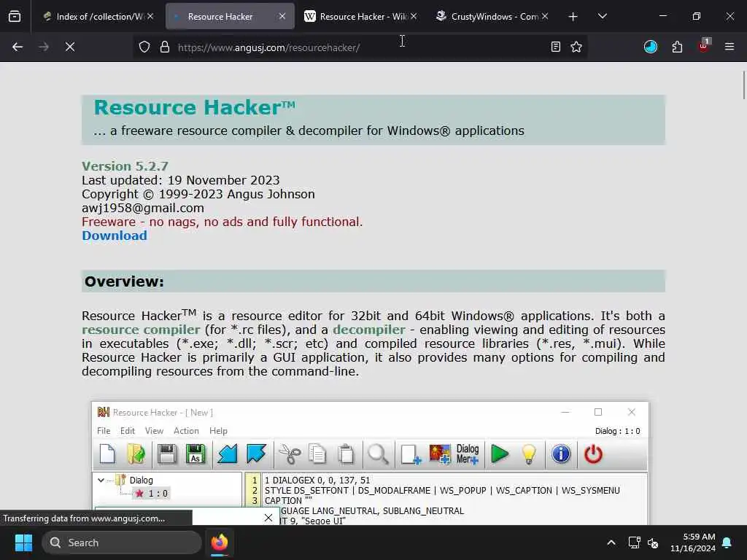Screen dimensions: 747x560
Task: Collapse the Dialog tree node
Action: tap(101, 480)
